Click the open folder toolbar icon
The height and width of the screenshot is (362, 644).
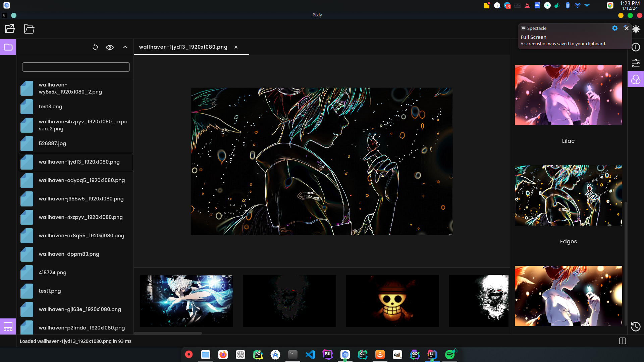pyautogui.click(x=29, y=29)
